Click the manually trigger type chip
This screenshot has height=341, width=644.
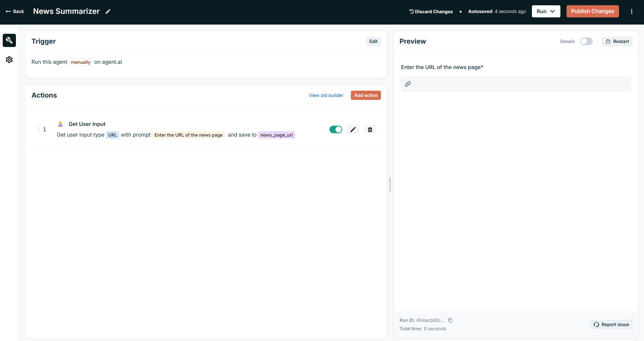[80, 62]
